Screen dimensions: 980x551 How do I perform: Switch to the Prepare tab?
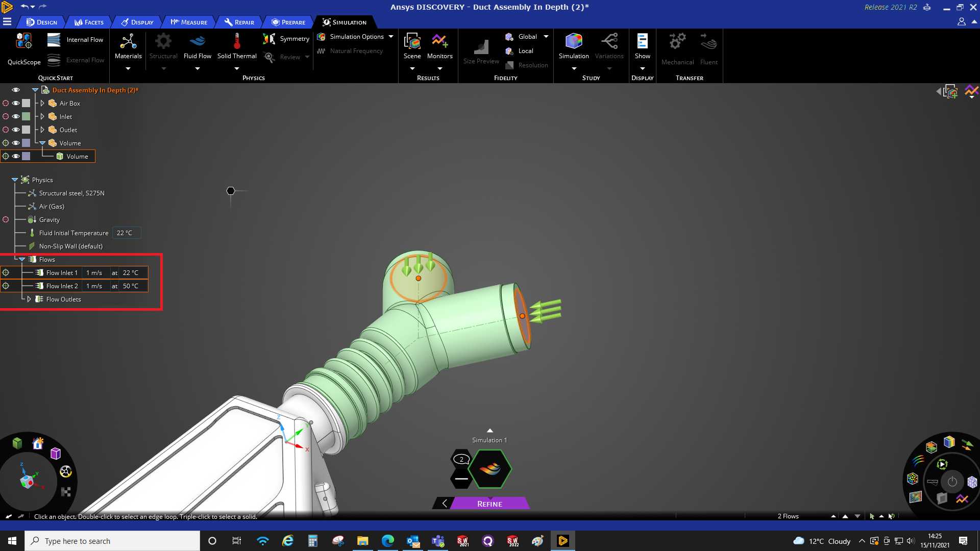(289, 22)
